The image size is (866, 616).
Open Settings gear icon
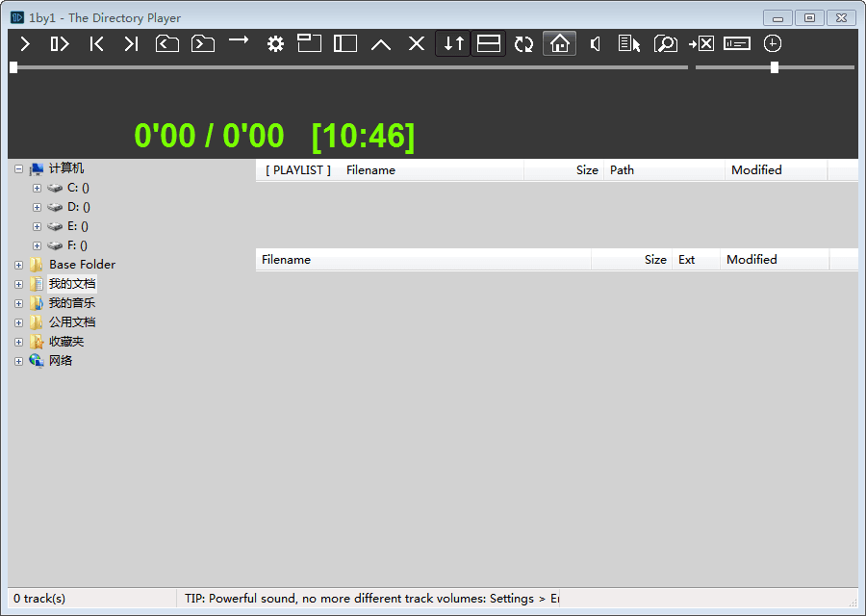[x=275, y=43]
